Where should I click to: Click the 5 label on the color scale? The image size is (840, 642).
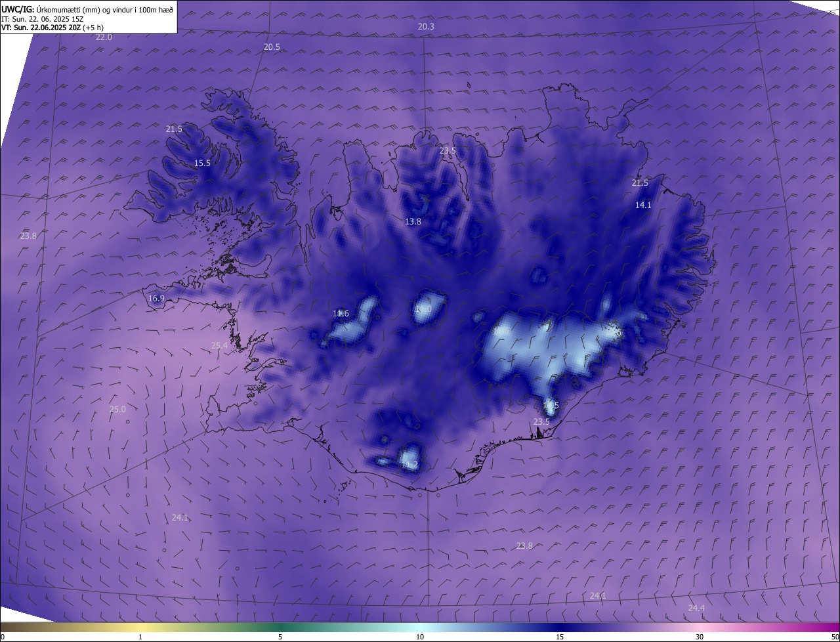[x=280, y=637]
